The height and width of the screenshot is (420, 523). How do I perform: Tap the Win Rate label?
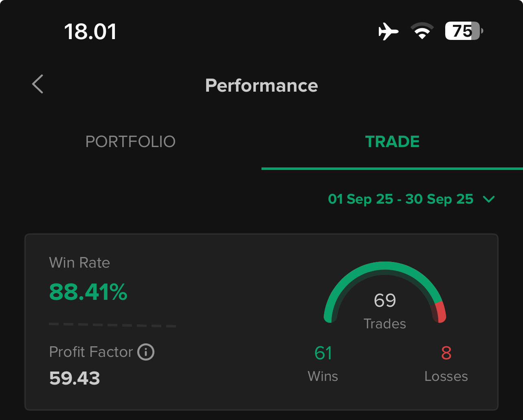click(x=79, y=263)
